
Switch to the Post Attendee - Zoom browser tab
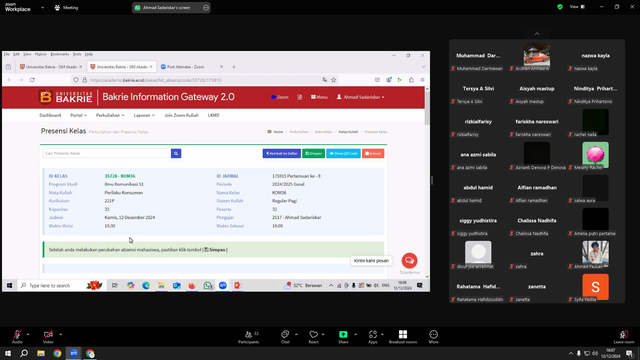pyautogui.click(x=191, y=67)
